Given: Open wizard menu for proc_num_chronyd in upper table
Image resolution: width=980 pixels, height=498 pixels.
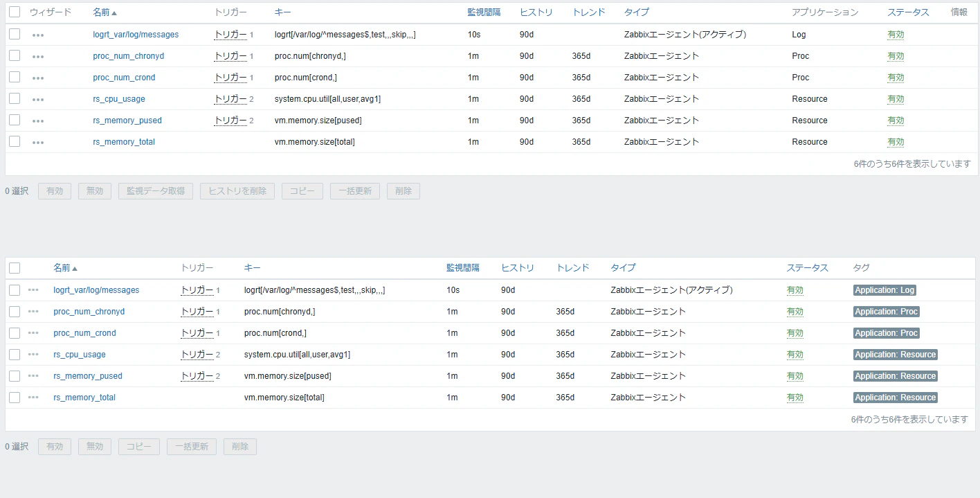Looking at the screenshot, I should pos(38,56).
